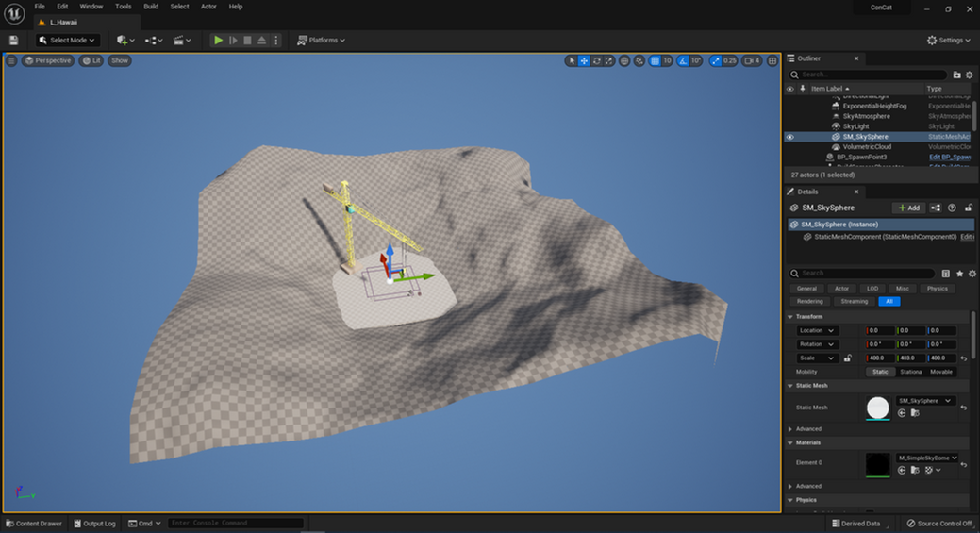Open the Perspective view mode dropdown
980x533 pixels.
coord(48,60)
